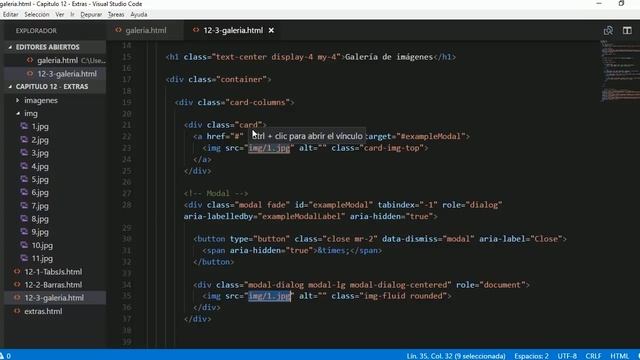Click the line and column indicator
The width and height of the screenshot is (640, 360).
click(456, 356)
